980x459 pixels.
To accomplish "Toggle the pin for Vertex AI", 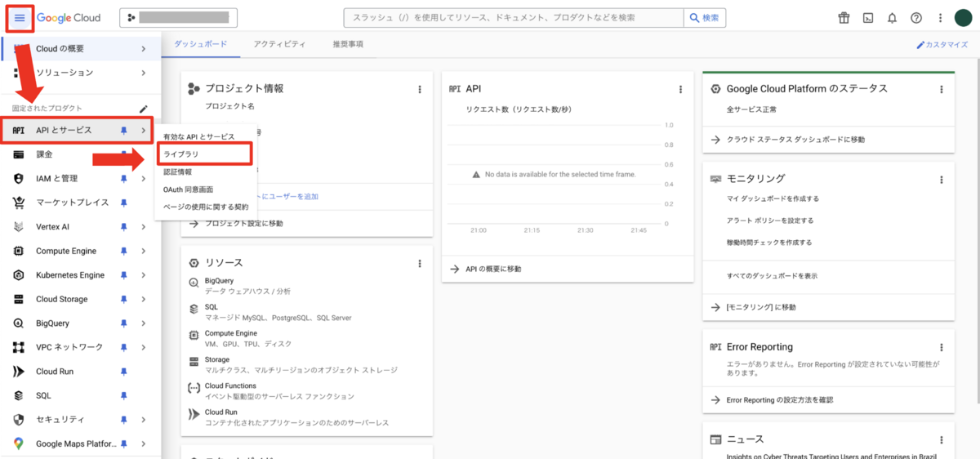I will pos(124,227).
